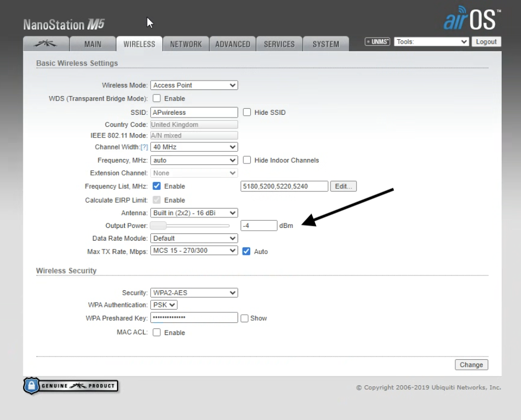
Task: Toggle the Hide SSID checkbox
Action: 247,112
